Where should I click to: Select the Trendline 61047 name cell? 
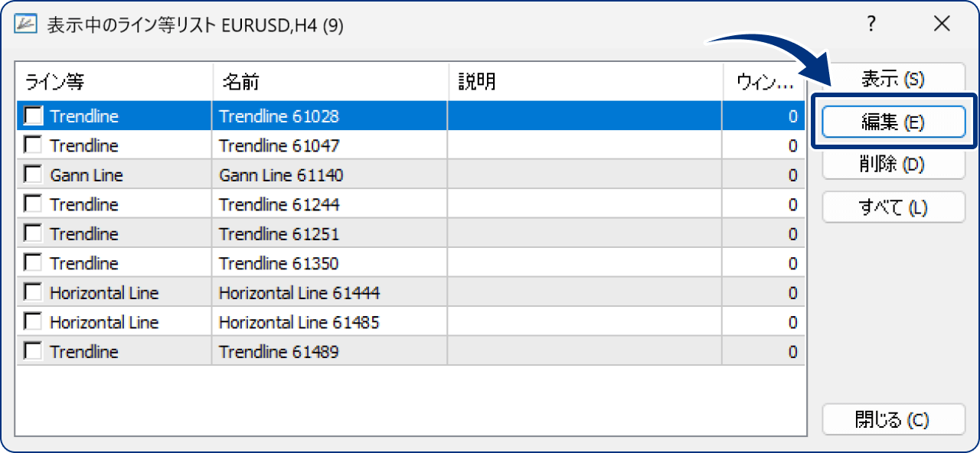279,145
